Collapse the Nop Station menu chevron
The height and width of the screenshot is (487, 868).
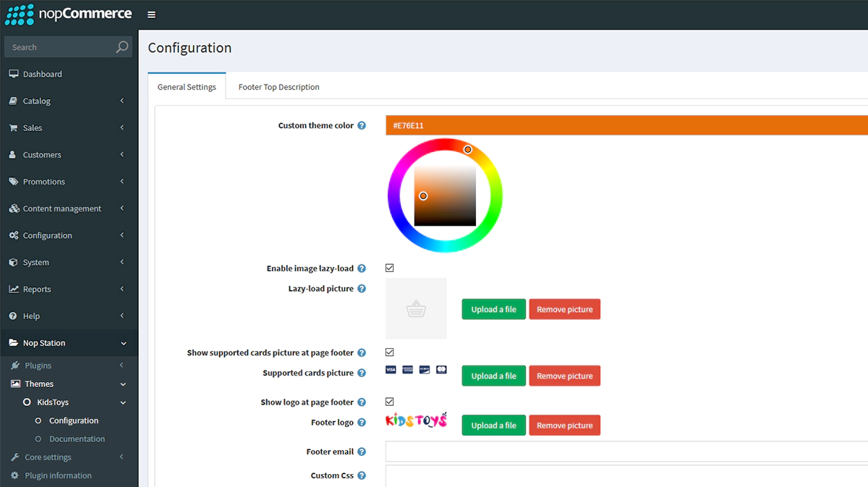click(123, 343)
